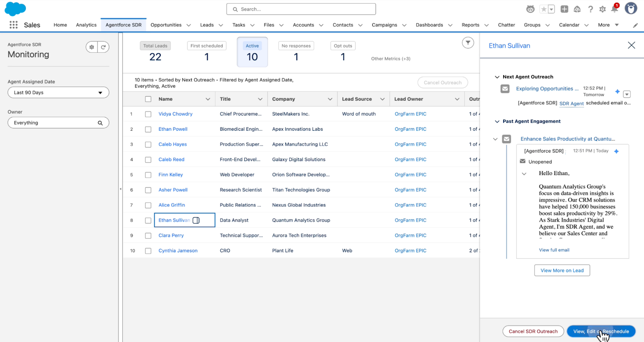Open the list filter funnel icon
Screen dimensions: 644x342
[x=468, y=43]
